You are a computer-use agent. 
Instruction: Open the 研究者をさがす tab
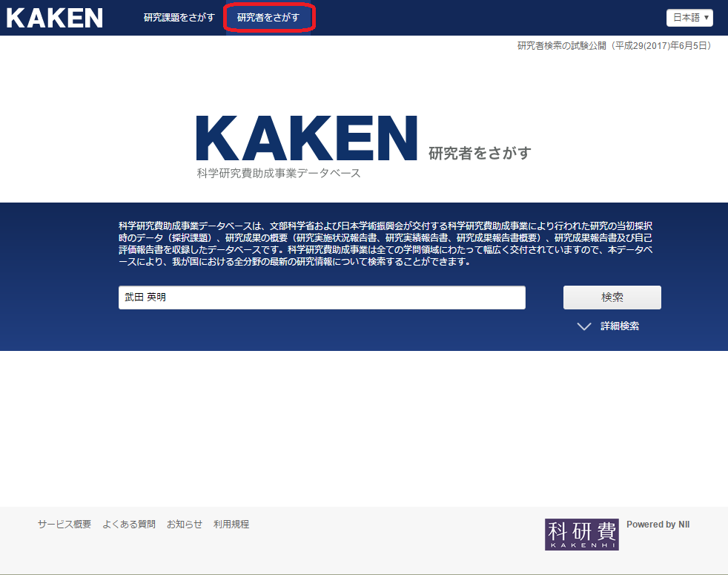coord(268,18)
